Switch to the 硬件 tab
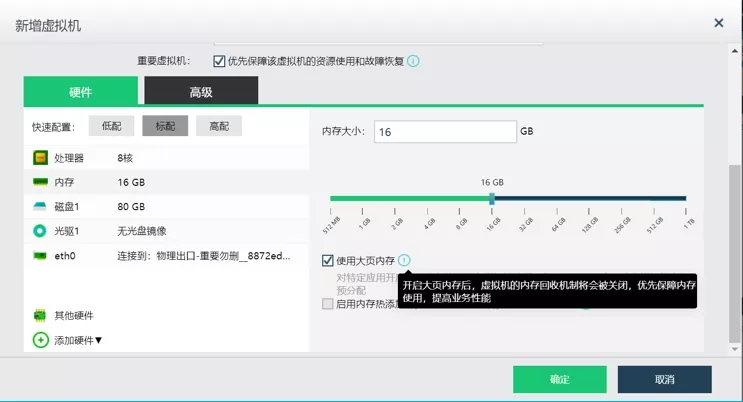This screenshot has width=743, height=402. 81,92
